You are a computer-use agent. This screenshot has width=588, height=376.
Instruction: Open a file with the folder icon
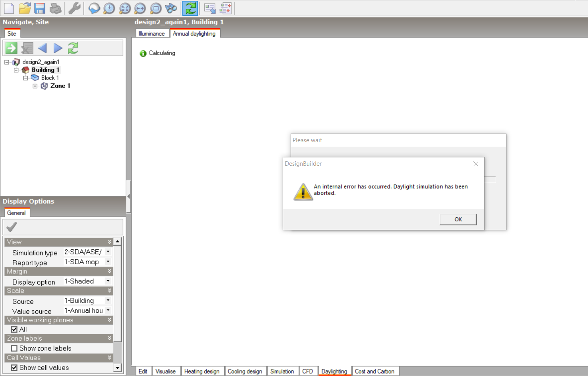point(25,8)
